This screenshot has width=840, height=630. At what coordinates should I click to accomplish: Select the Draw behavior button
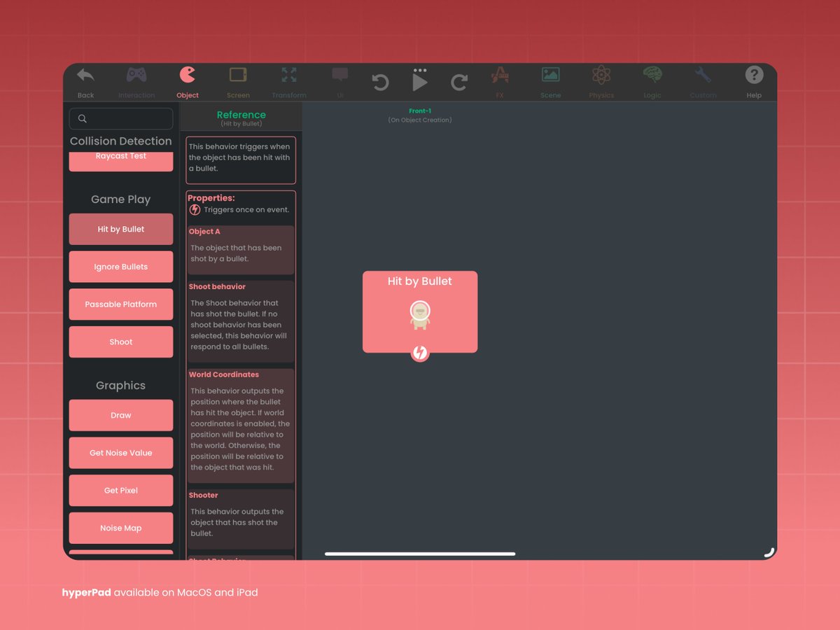[x=121, y=415]
